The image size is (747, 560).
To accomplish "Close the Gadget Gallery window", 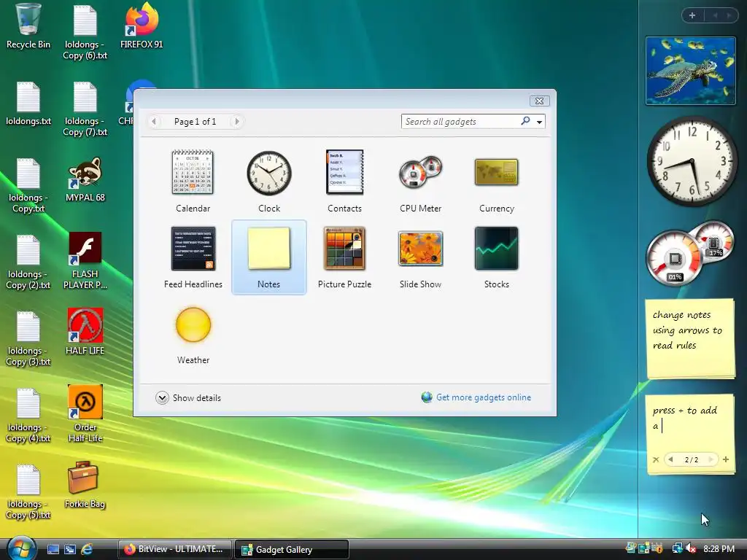I will (539, 101).
